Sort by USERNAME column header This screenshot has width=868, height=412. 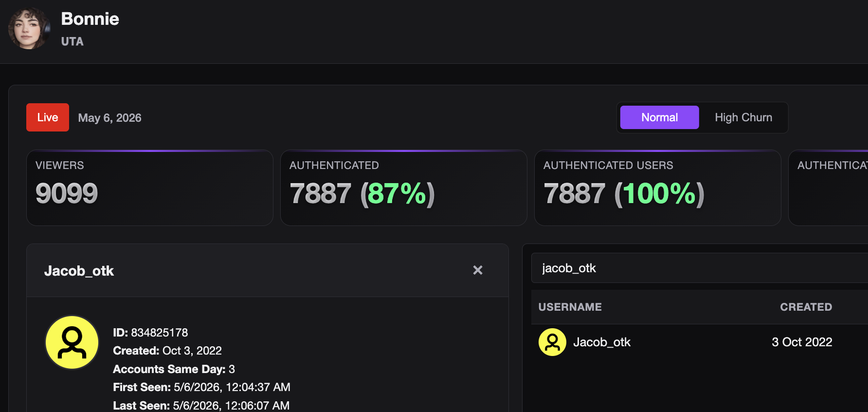coord(570,307)
